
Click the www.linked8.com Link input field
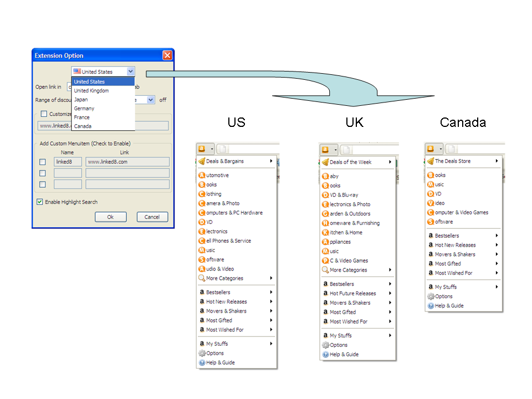click(127, 162)
